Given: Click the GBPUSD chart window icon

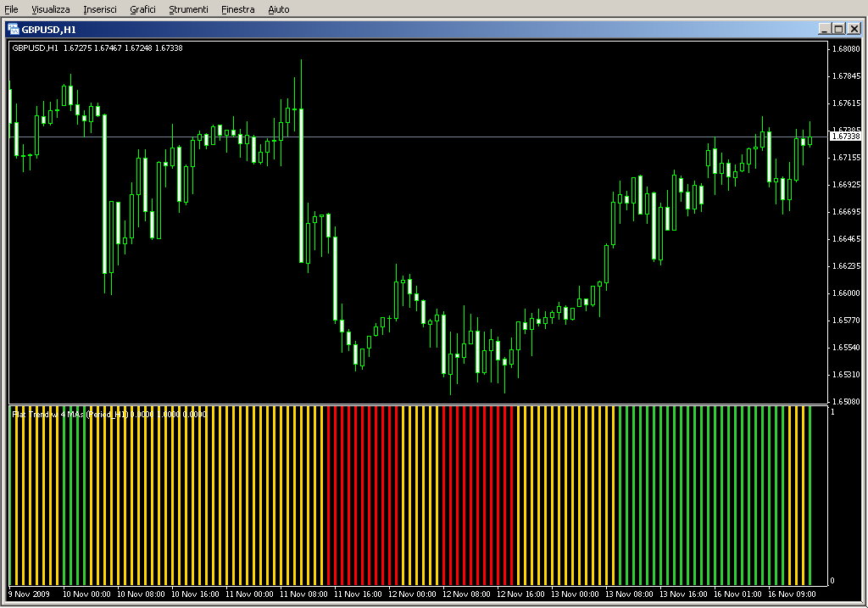Looking at the screenshot, I should tap(14, 28).
